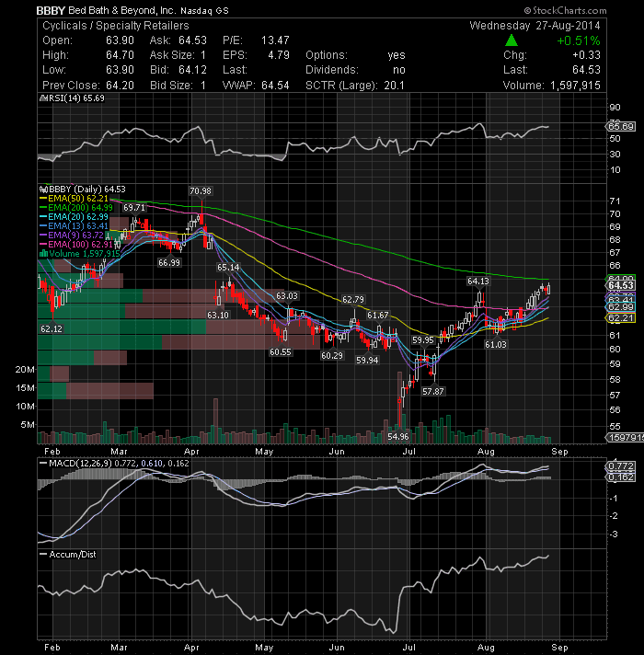Screen dimensions: 644x655
Task: Click the green up-arrow price change indicator
Action: pyautogui.click(x=512, y=40)
